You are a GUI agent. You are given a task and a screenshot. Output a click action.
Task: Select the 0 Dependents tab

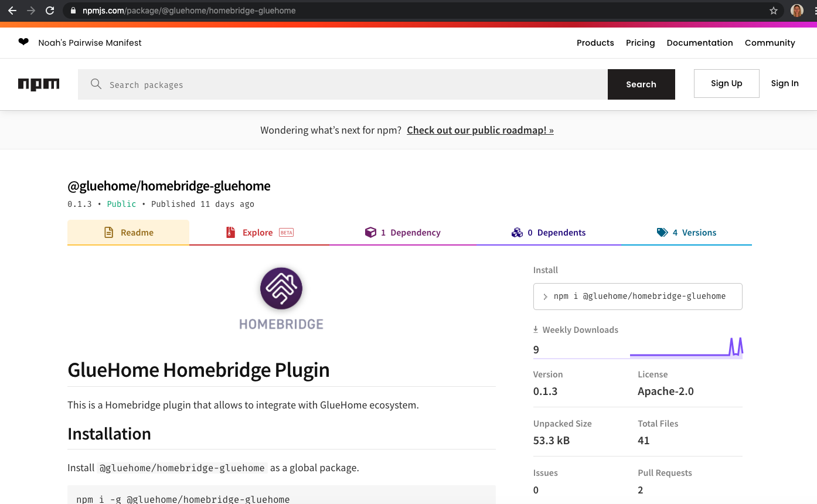(x=549, y=233)
